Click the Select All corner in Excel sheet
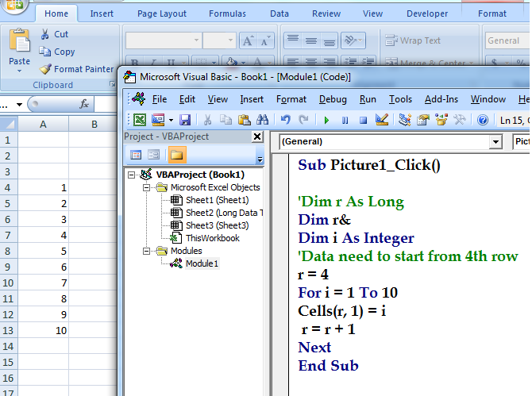Screen dimensions: 532x396 [9, 125]
